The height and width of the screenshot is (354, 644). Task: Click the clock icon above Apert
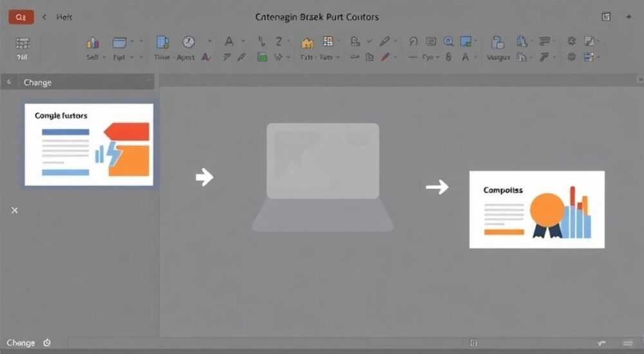(189, 42)
